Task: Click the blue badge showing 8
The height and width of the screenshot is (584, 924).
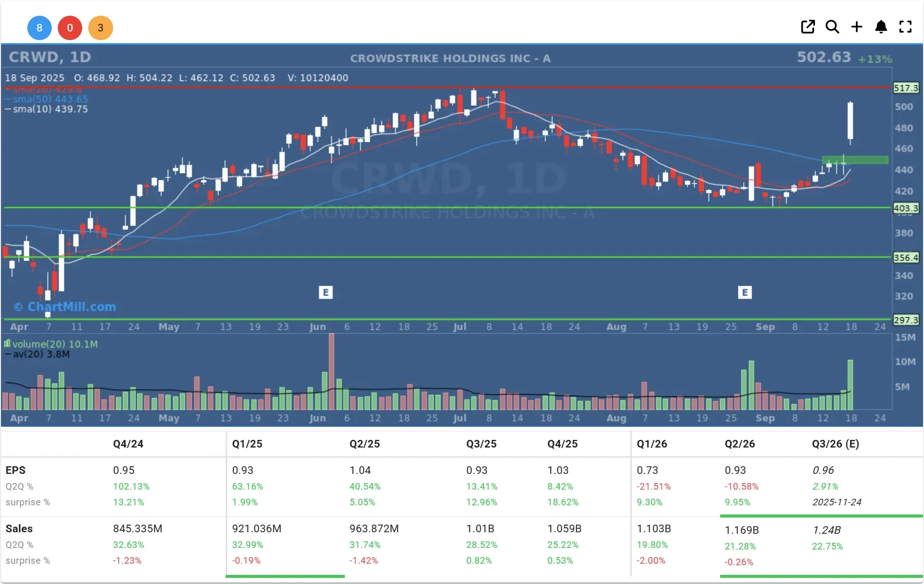Action: tap(40, 28)
